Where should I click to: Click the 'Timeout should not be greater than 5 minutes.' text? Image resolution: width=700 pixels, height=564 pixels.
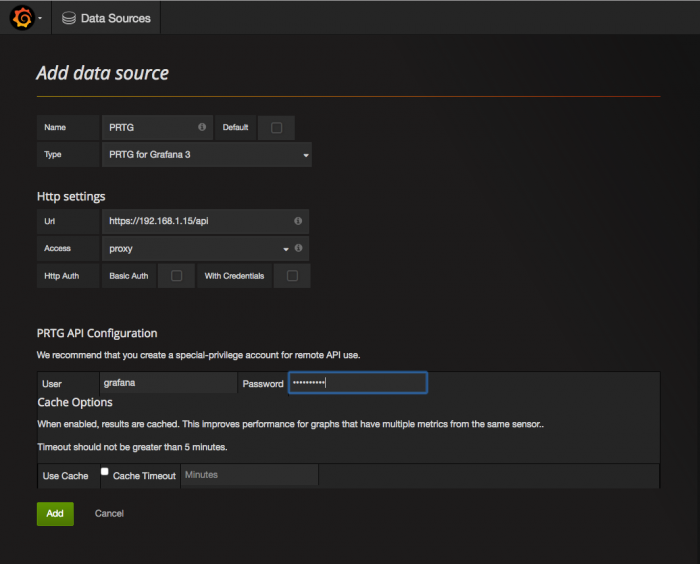tap(133, 447)
